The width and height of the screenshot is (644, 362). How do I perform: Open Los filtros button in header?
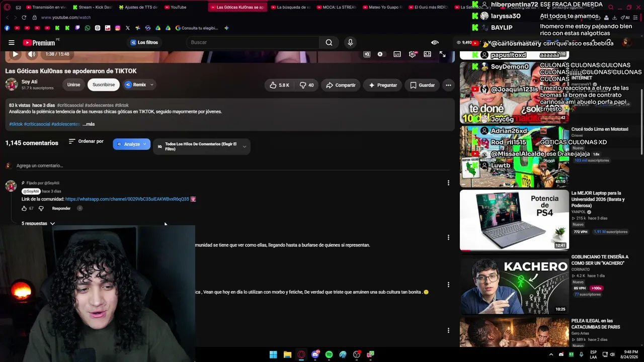pos(144,43)
